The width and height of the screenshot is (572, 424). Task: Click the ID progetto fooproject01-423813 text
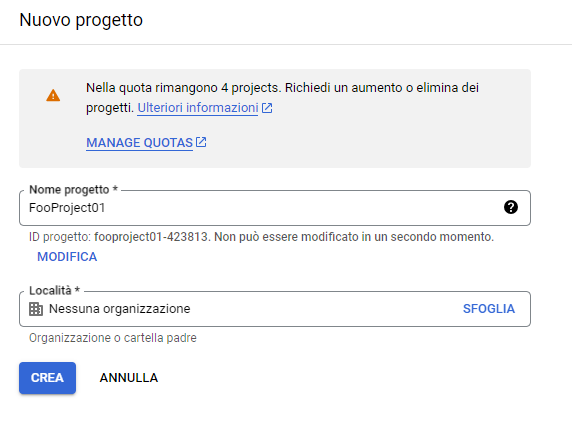point(119,237)
